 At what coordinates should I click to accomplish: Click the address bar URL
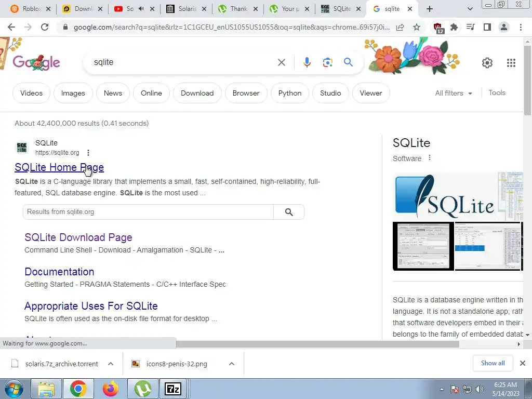231,27
